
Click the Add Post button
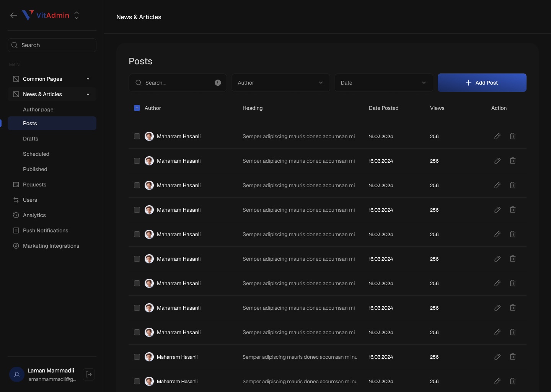482,83
